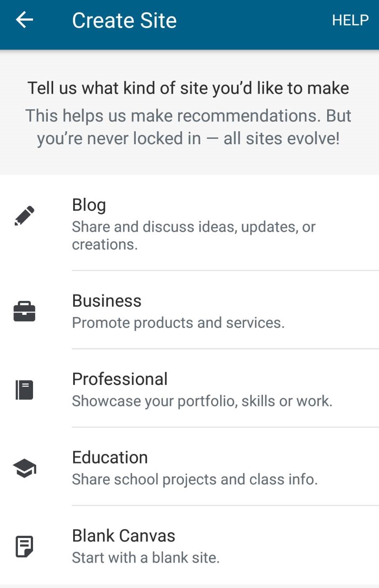Click the note icon for Blank Canvas
This screenshot has height=588, width=379.
[x=25, y=546]
